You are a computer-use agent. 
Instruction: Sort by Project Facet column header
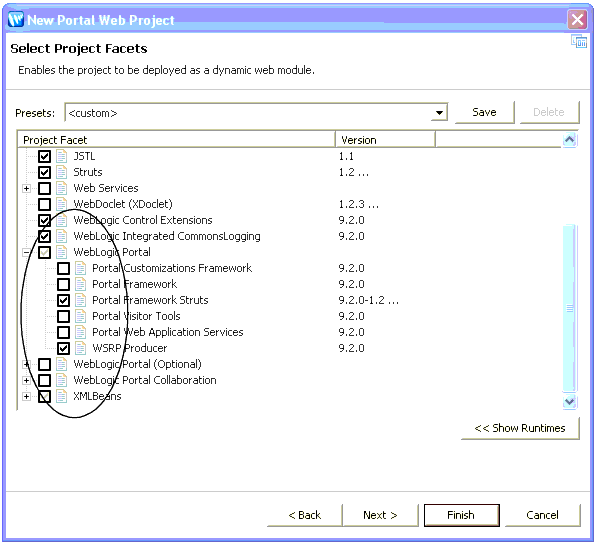[x=176, y=140]
